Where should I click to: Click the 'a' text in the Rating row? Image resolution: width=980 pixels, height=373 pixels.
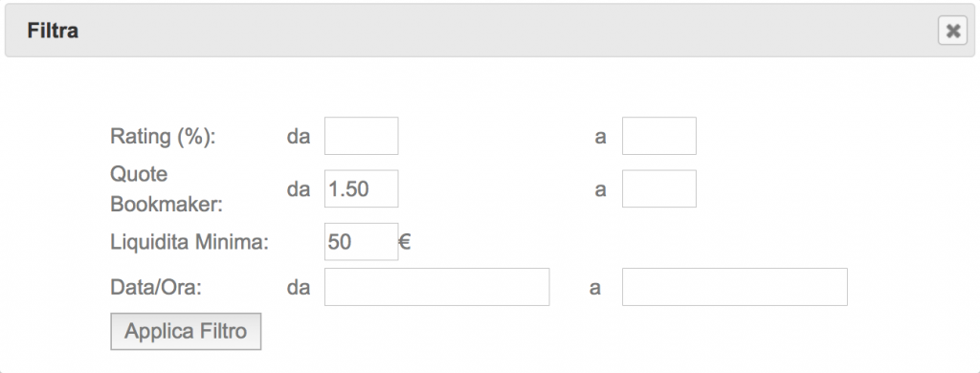pos(600,137)
